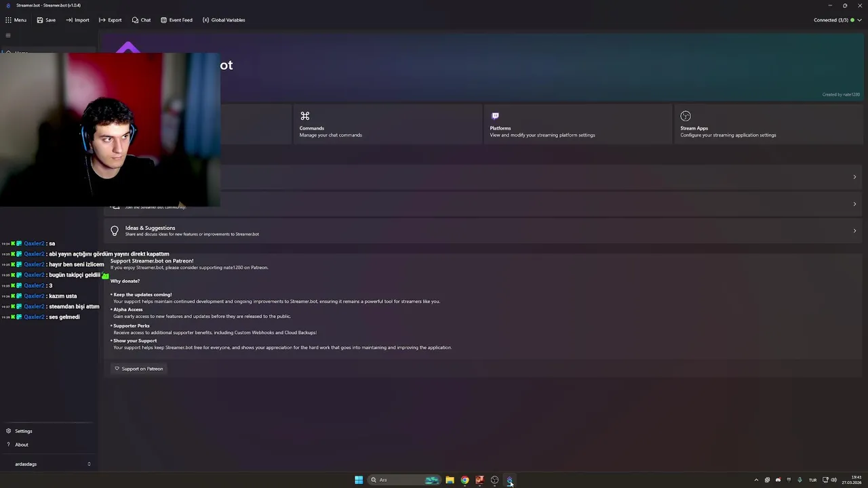
Task: Click the About question mark icon
Action: pos(8,445)
